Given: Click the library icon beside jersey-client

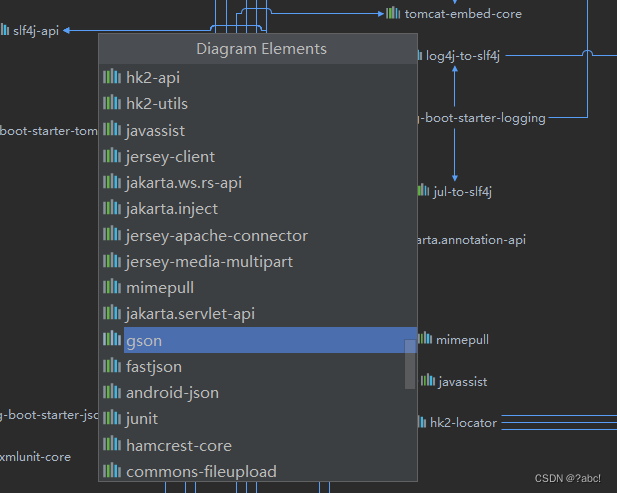Looking at the screenshot, I should 112,155.
